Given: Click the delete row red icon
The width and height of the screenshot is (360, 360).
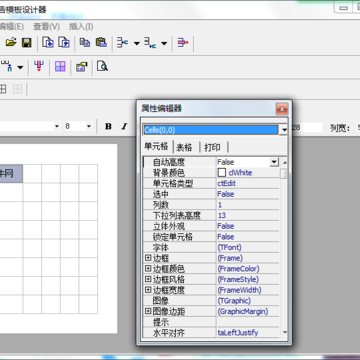Looking at the screenshot, I should tap(183, 43).
